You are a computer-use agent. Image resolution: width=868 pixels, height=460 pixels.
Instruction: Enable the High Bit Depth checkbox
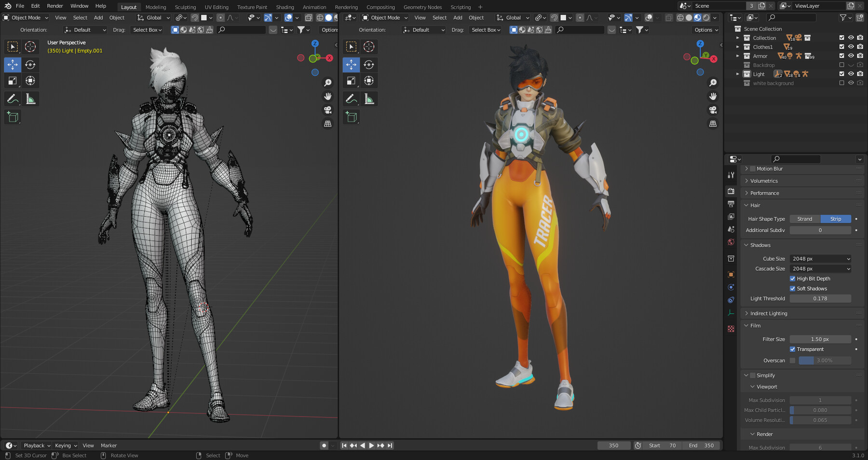[792, 279]
